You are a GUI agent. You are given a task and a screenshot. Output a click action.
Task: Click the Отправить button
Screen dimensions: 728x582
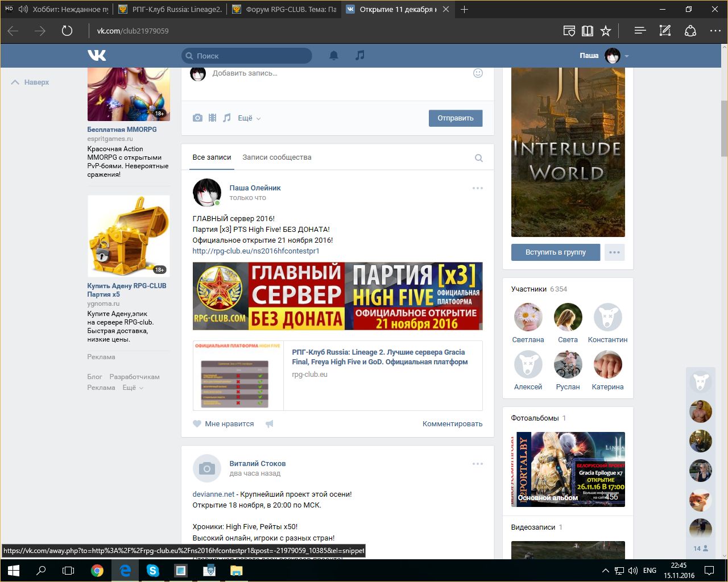tap(456, 118)
